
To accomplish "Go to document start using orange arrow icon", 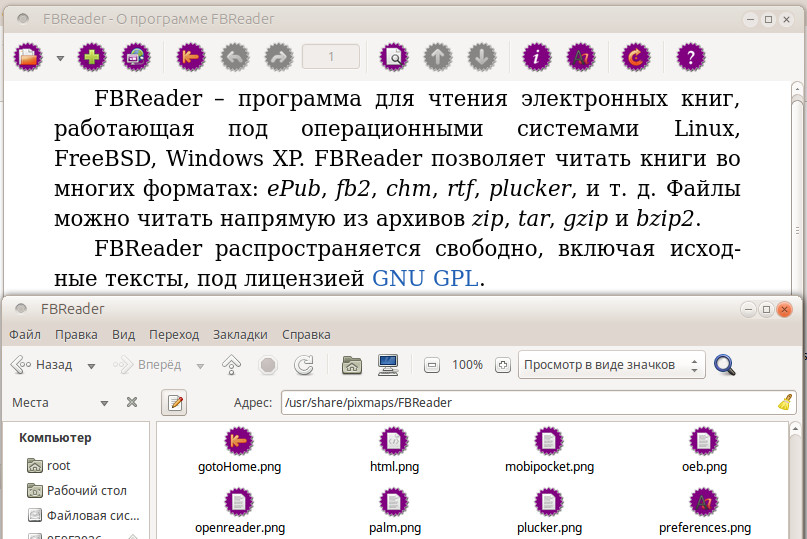I will click(x=190, y=57).
